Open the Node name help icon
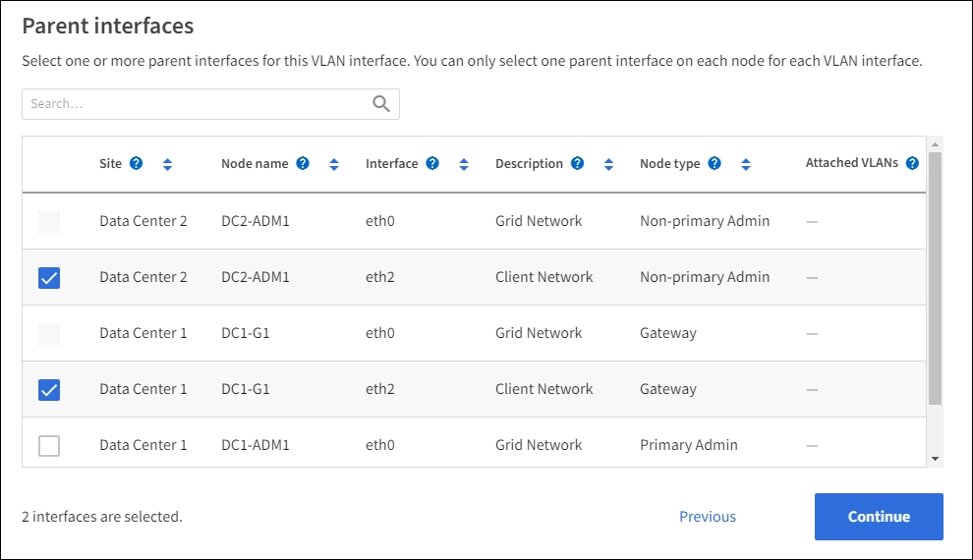 [x=303, y=164]
